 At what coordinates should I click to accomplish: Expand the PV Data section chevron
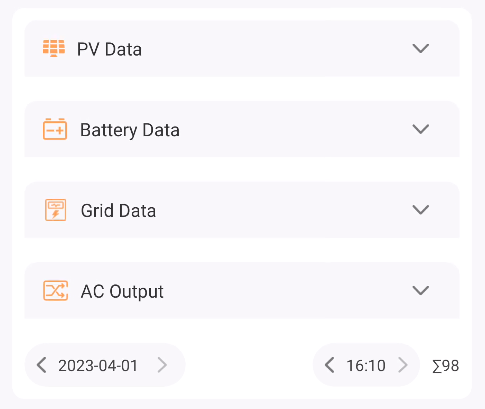[421, 48]
